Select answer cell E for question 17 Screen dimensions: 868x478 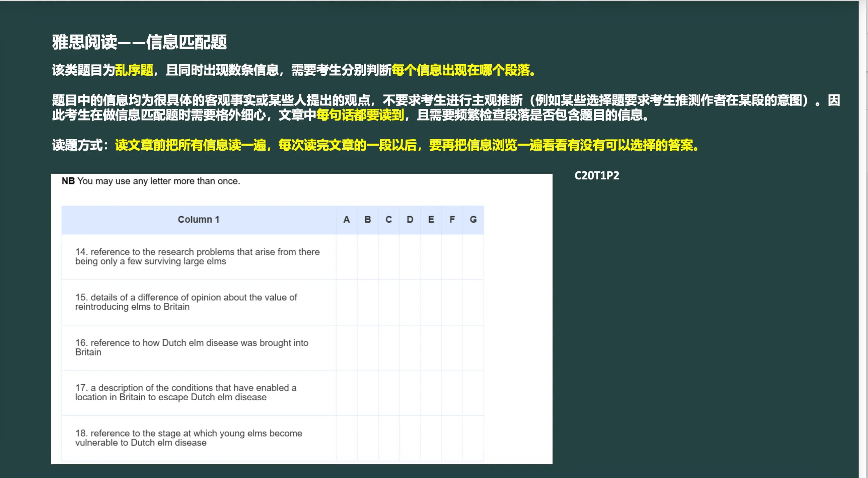(431, 393)
